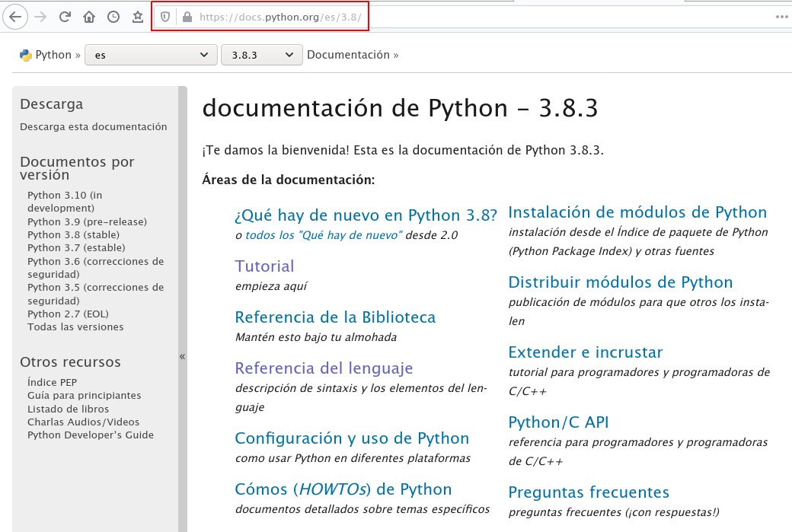Image resolution: width=792 pixels, height=532 pixels.
Task: Open Python 3.6 (correcciones de seguridad) link
Action: (x=95, y=268)
